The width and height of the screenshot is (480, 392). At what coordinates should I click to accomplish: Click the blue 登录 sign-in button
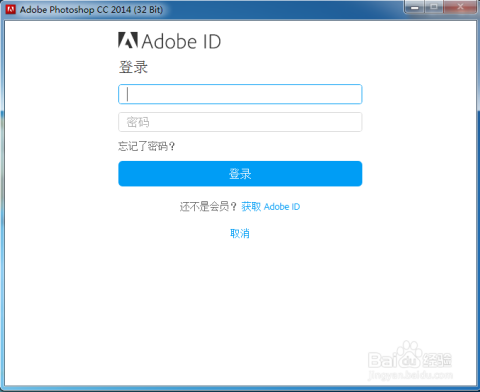(x=240, y=174)
